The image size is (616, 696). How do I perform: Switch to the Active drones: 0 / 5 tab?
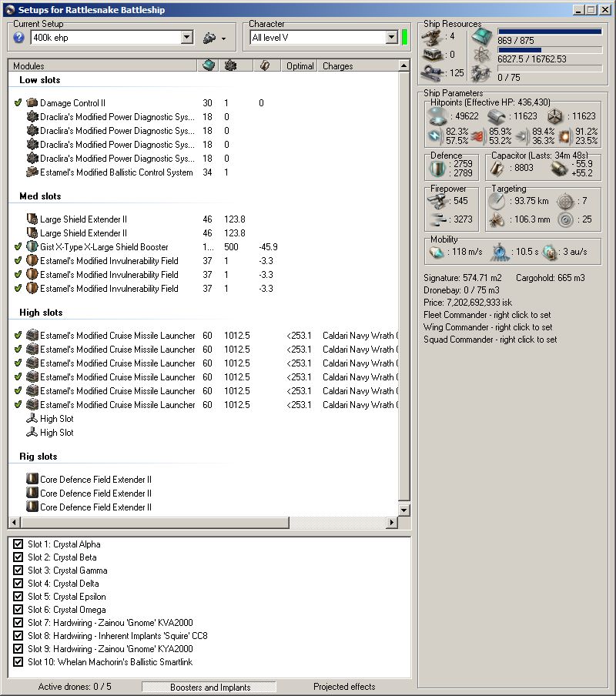click(75, 687)
